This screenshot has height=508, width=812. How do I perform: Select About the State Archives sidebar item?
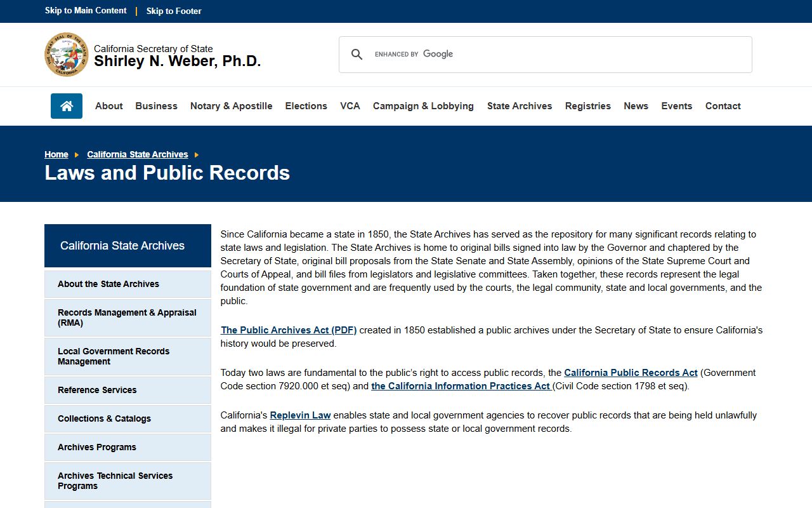tap(128, 284)
